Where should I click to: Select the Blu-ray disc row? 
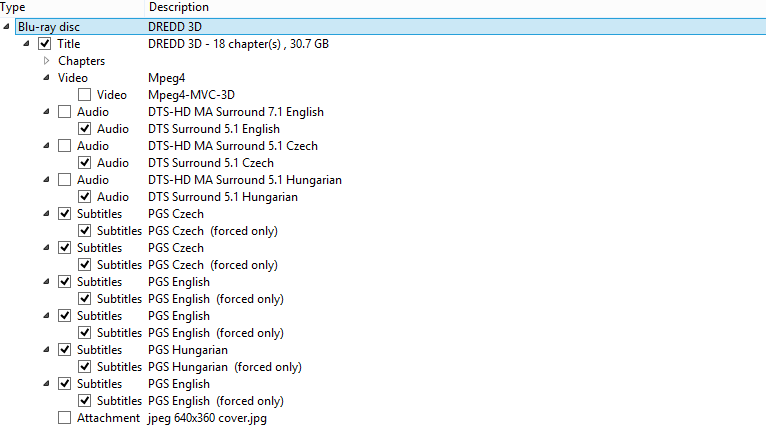click(390, 27)
